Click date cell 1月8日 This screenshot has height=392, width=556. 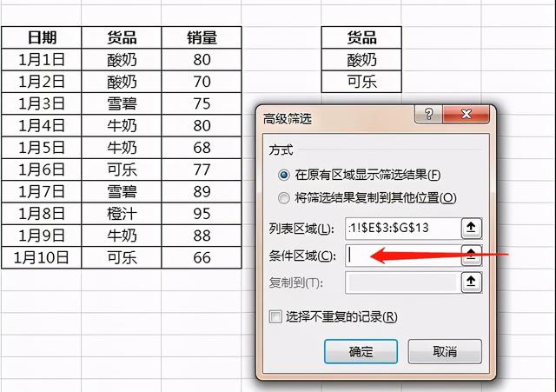[x=42, y=214]
